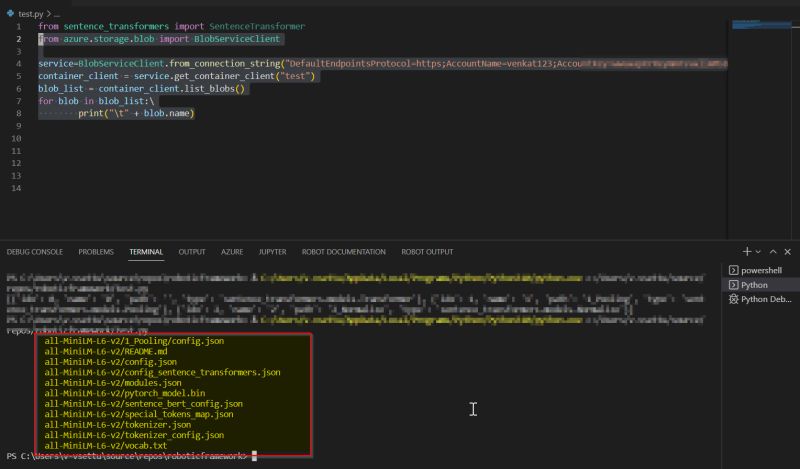Click the SentenceTransformer import name
800x469 pixels.
257,26
